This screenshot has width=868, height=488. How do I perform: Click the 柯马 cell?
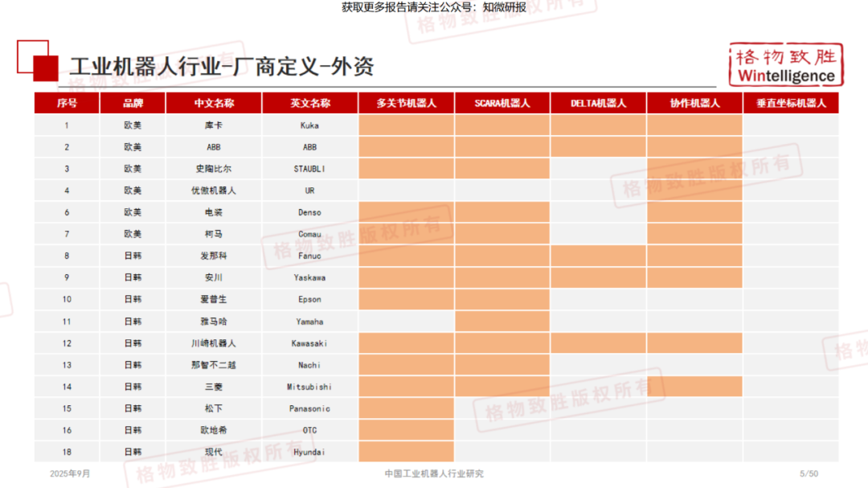pyautogui.click(x=214, y=234)
